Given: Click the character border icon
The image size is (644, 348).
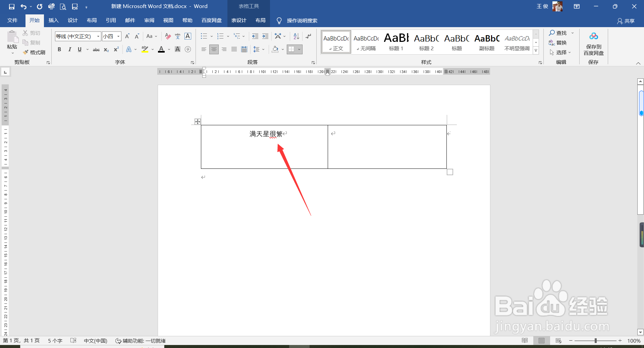Looking at the screenshot, I should click(188, 36).
